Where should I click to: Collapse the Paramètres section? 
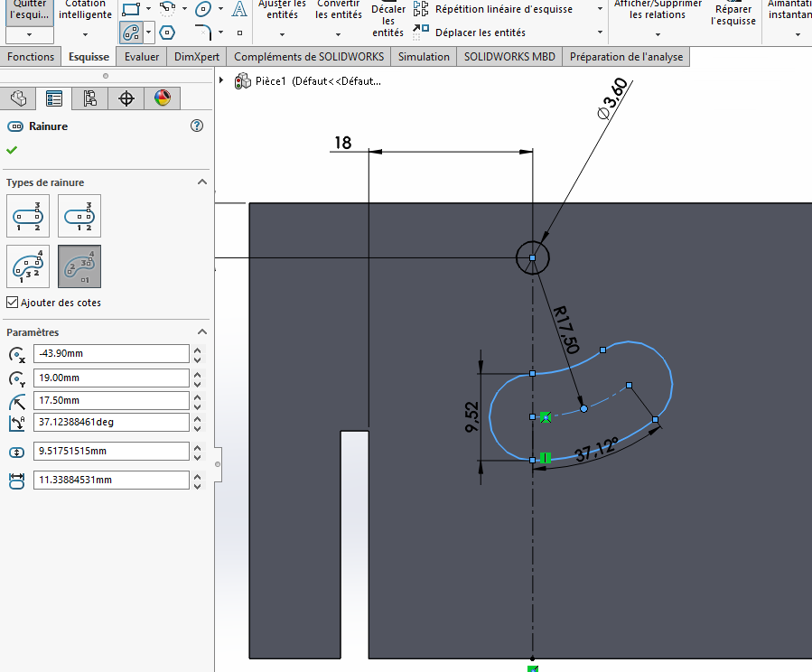point(202,332)
